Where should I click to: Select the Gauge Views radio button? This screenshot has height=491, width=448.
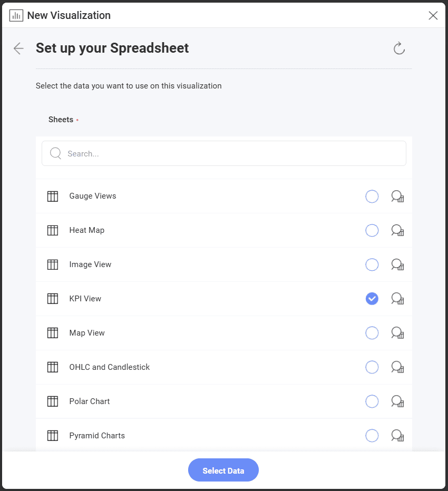point(372,197)
